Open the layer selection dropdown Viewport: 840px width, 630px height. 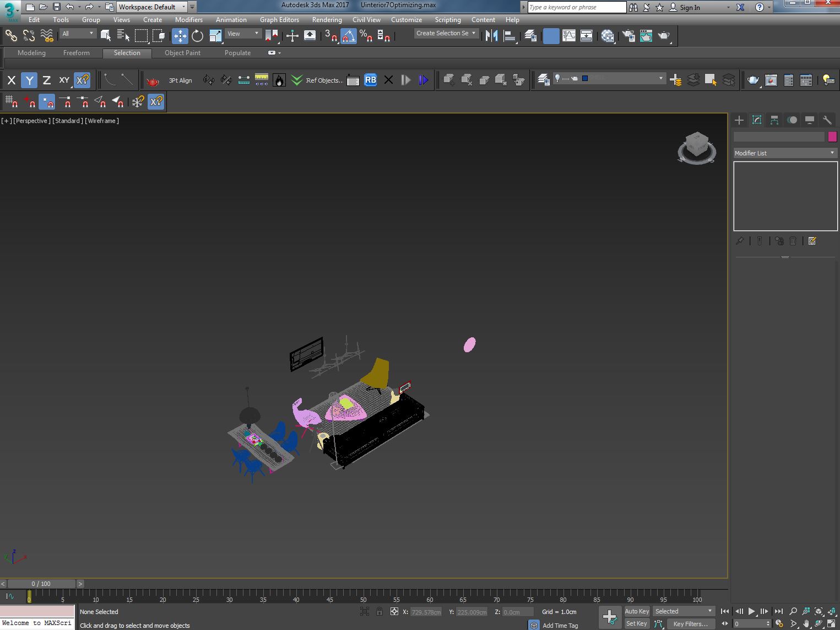609,78
